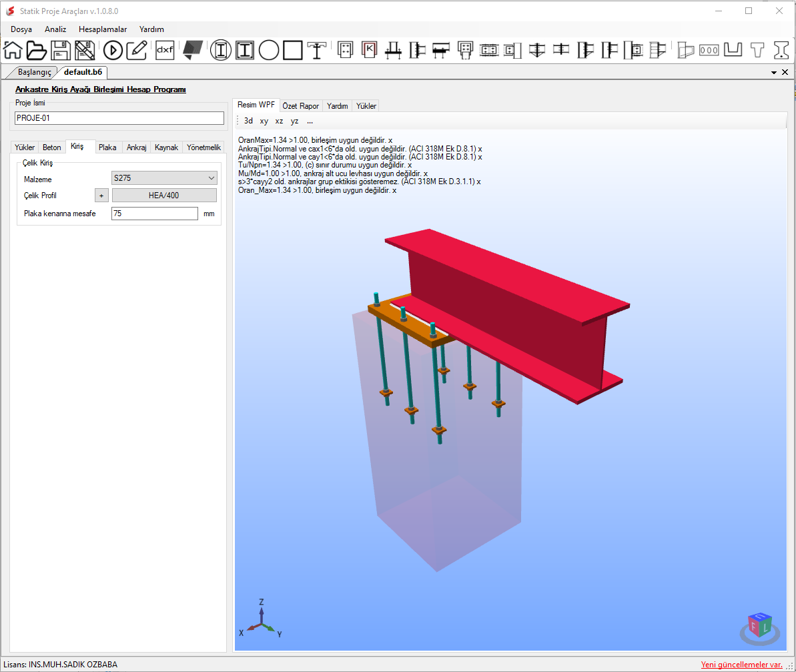Viewport: 796px width, 672px height.
Task: Switch to the Beton tab
Action: click(52, 147)
